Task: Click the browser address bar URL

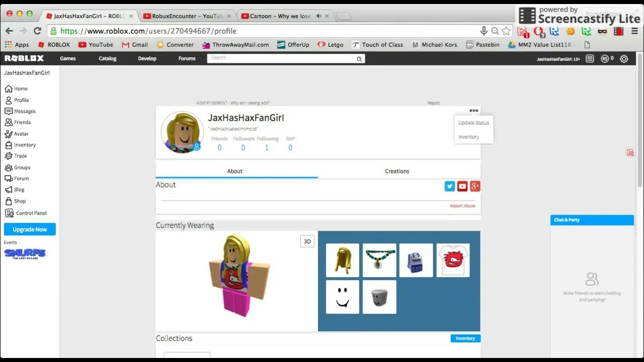Action: 148,31
